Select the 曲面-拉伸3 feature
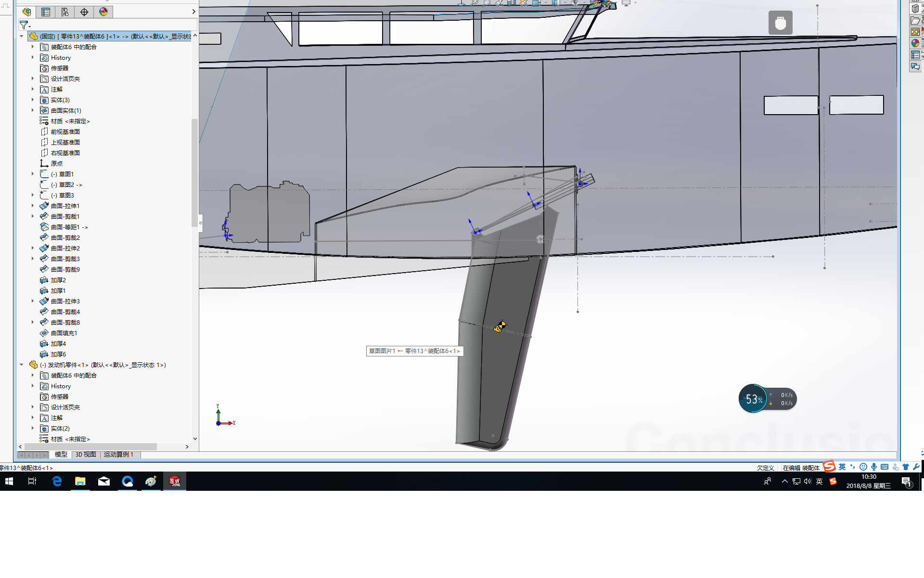This screenshot has height=578, width=924. (x=60, y=302)
